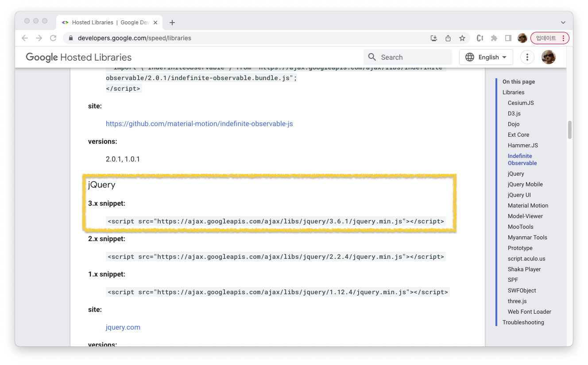Jump to Shaka Player in the sidebar

pyautogui.click(x=524, y=269)
